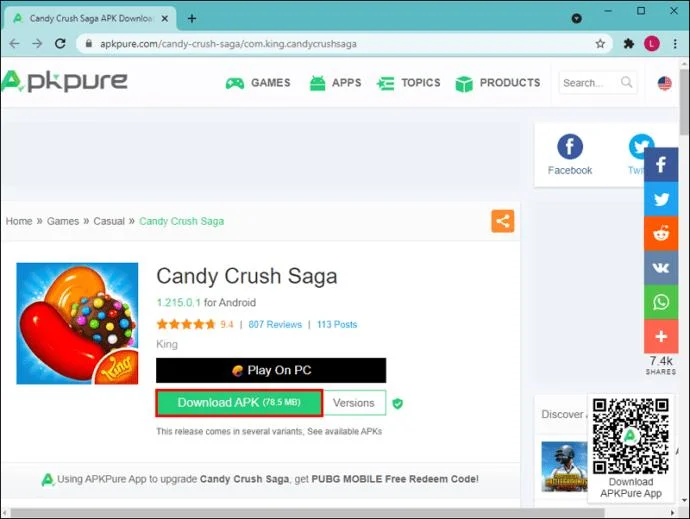
Task: Share via the Reddit sidebar button
Action: click(661, 233)
